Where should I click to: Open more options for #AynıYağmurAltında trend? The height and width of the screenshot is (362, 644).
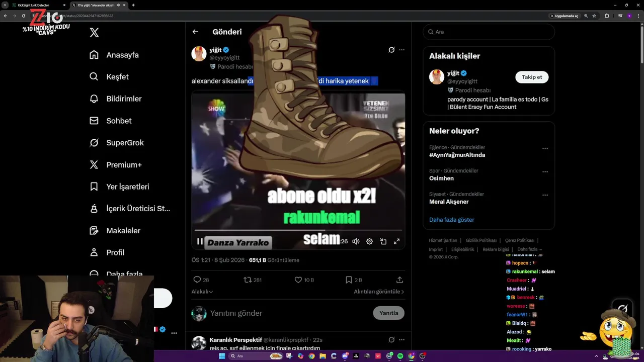[545, 148]
